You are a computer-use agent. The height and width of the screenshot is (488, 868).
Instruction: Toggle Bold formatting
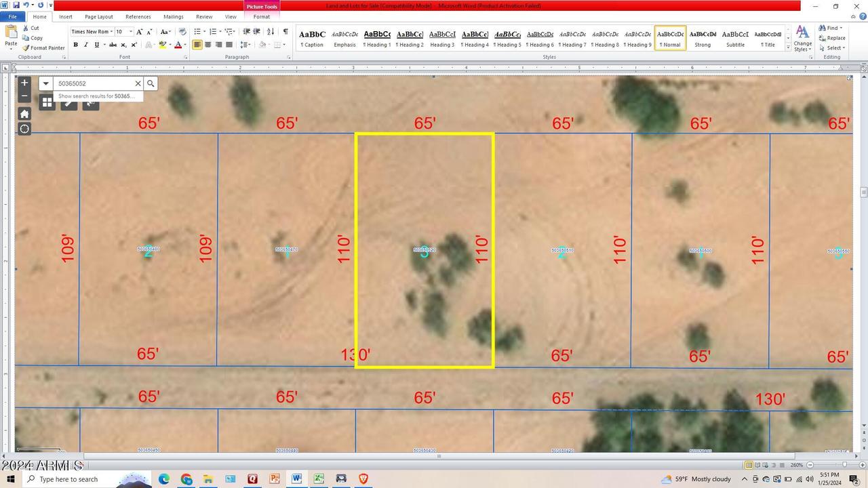point(75,45)
